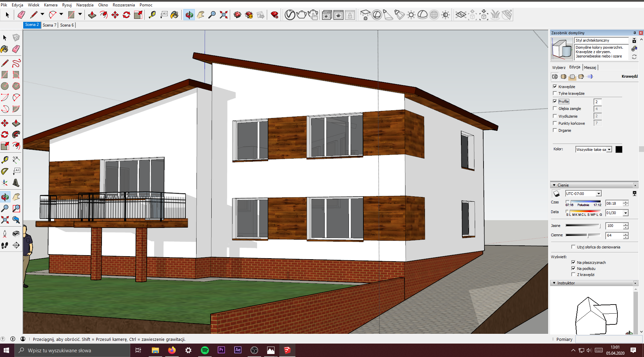Uncheck the Profile checkbox
Screen dimensions: 644x357
click(555, 101)
